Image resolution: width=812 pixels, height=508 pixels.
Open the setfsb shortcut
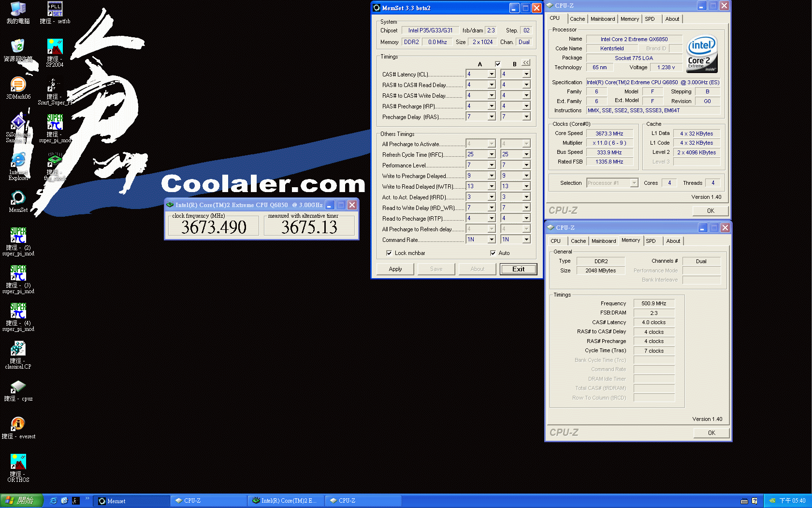click(x=55, y=9)
